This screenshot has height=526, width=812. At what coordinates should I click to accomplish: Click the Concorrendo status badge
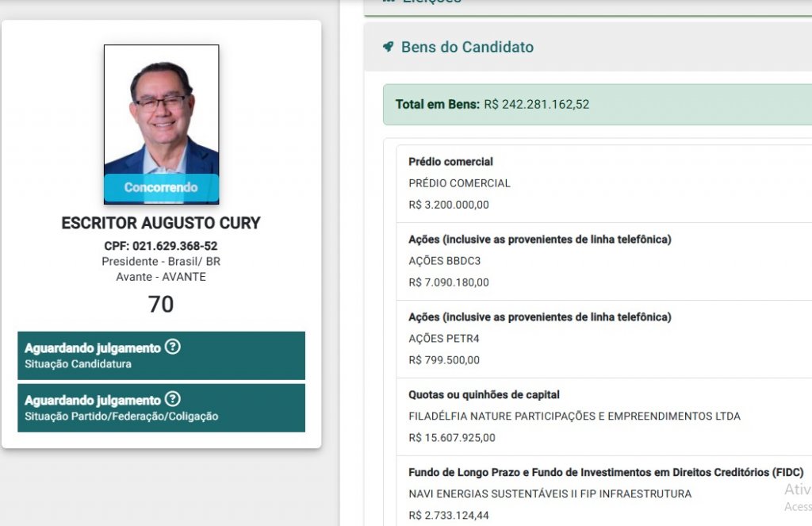[x=161, y=187]
